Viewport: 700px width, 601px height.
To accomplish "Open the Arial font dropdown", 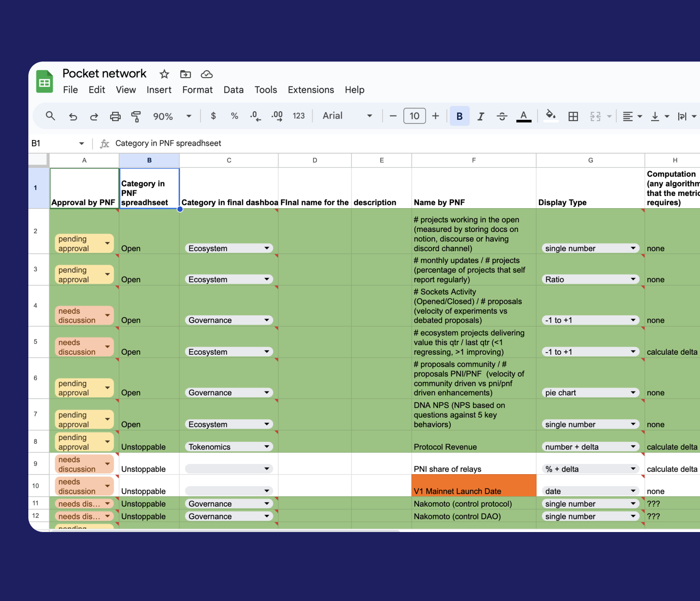I will click(x=348, y=116).
